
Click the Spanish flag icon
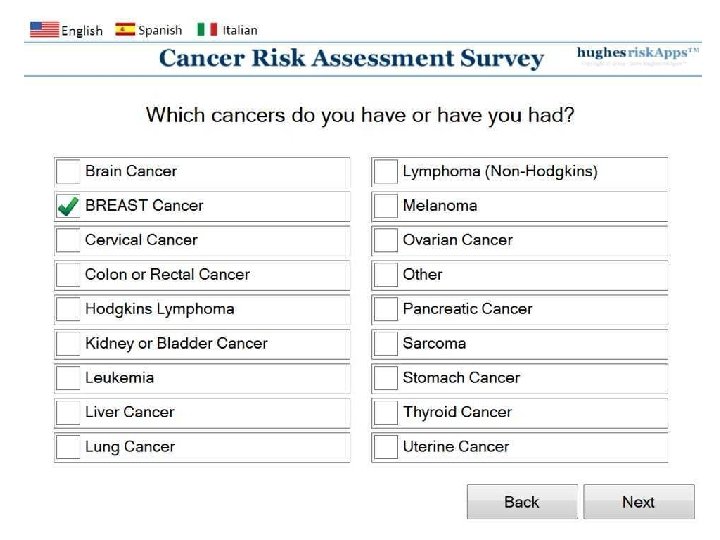pyautogui.click(x=125, y=30)
